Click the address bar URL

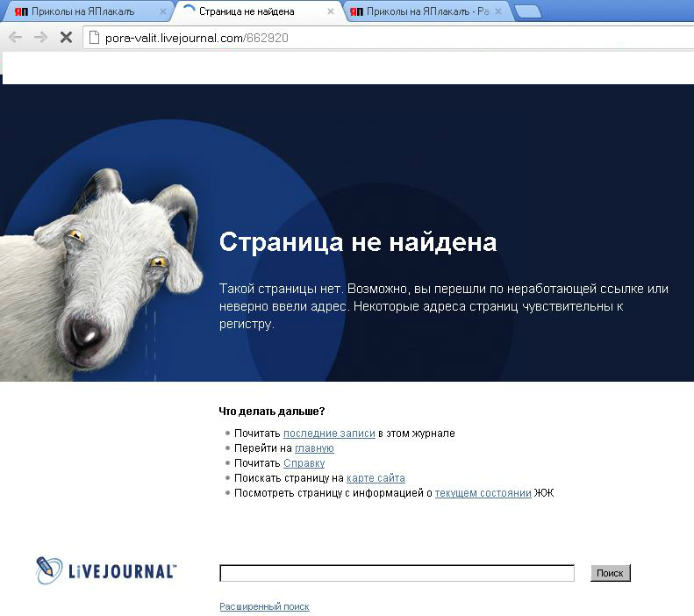[x=197, y=38]
